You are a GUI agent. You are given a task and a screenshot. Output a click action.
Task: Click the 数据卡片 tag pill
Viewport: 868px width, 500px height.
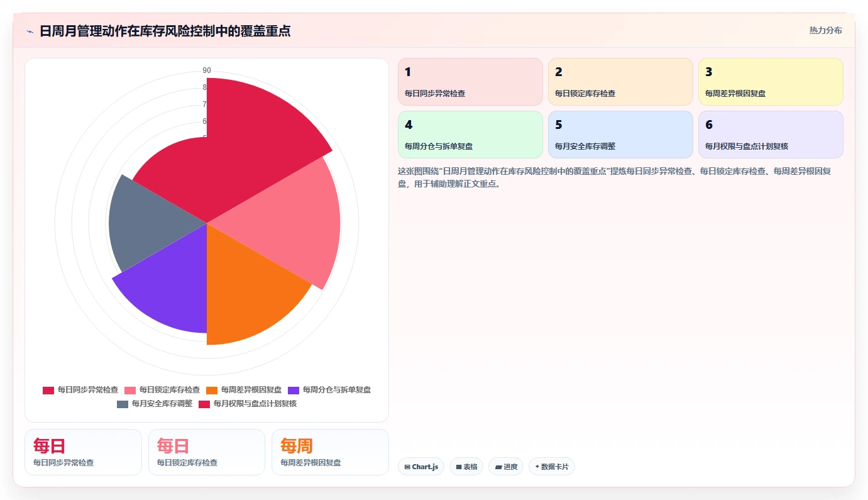tap(552, 467)
